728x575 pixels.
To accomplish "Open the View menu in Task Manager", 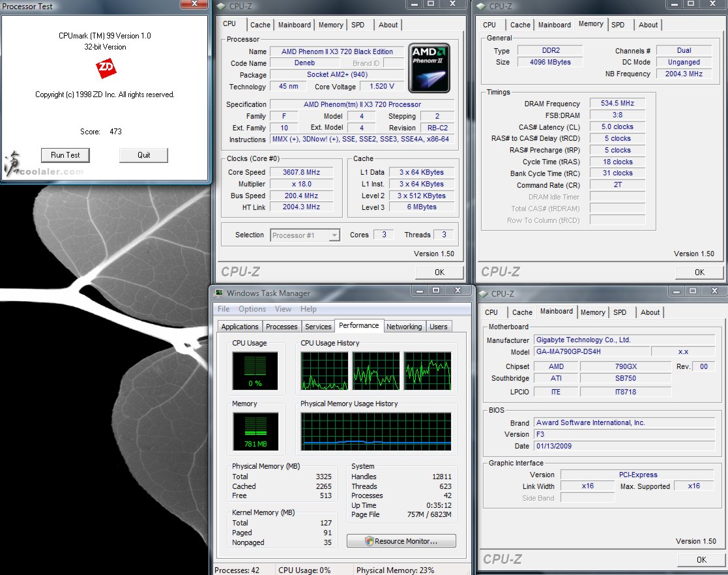I will [x=283, y=309].
